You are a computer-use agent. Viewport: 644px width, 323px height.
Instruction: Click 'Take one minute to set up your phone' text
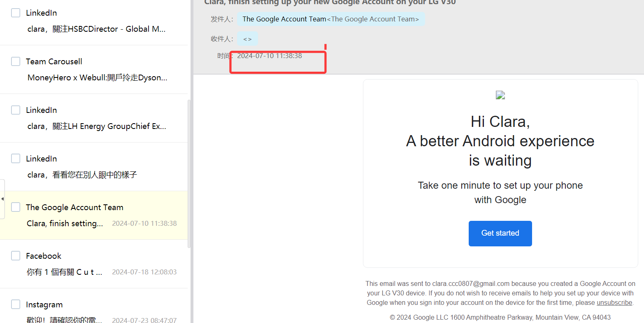(500, 185)
